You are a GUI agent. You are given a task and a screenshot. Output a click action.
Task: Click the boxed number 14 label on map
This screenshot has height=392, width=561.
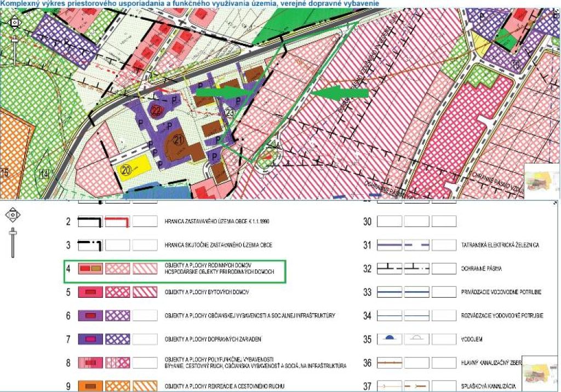[x=44, y=174]
